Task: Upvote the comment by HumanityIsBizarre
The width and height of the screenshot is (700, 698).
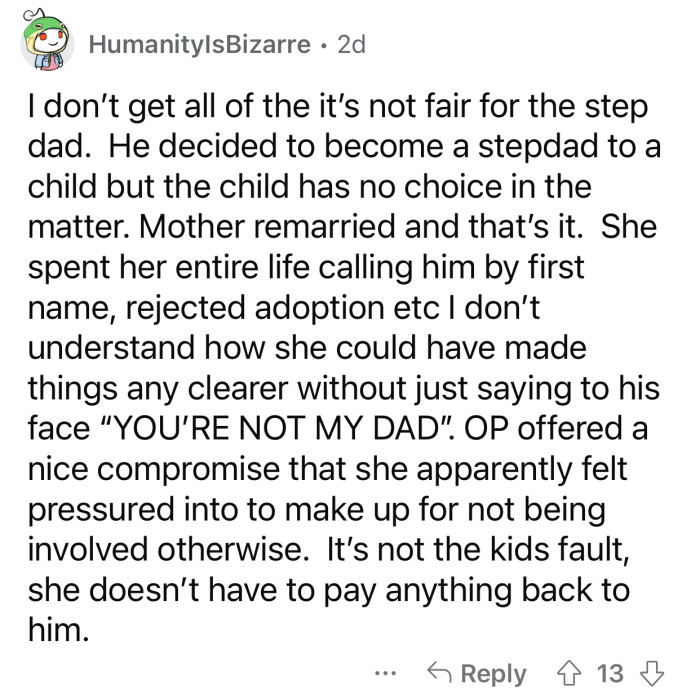Action: [573, 673]
